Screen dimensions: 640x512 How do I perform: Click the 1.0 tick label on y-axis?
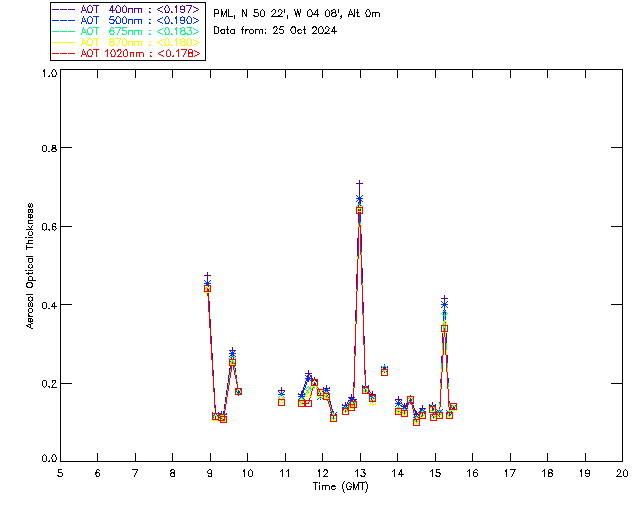[48, 74]
